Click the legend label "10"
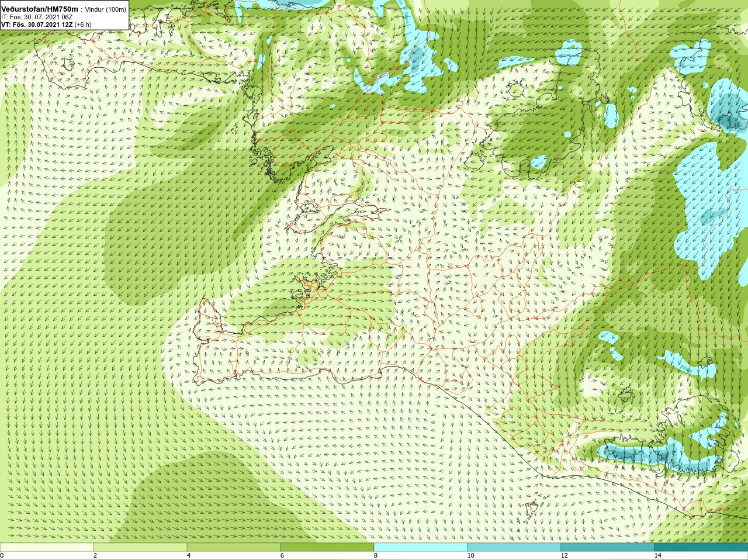748x560 pixels. tap(470, 556)
